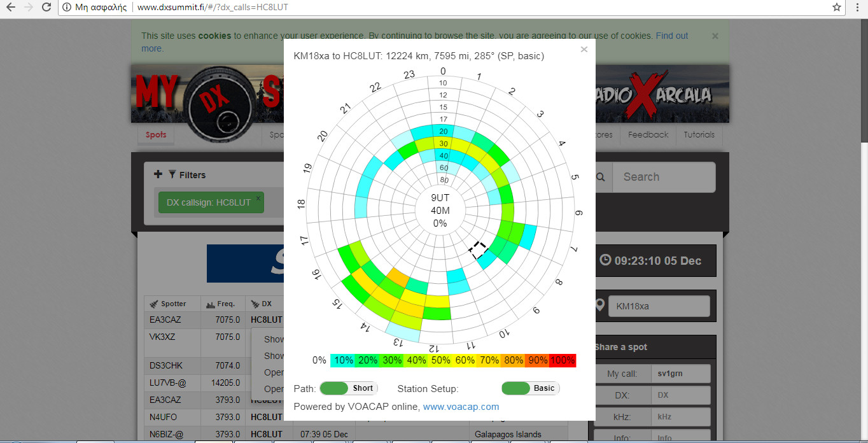
Task: Click the Find out more cookies link
Action: [x=671, y=36]
